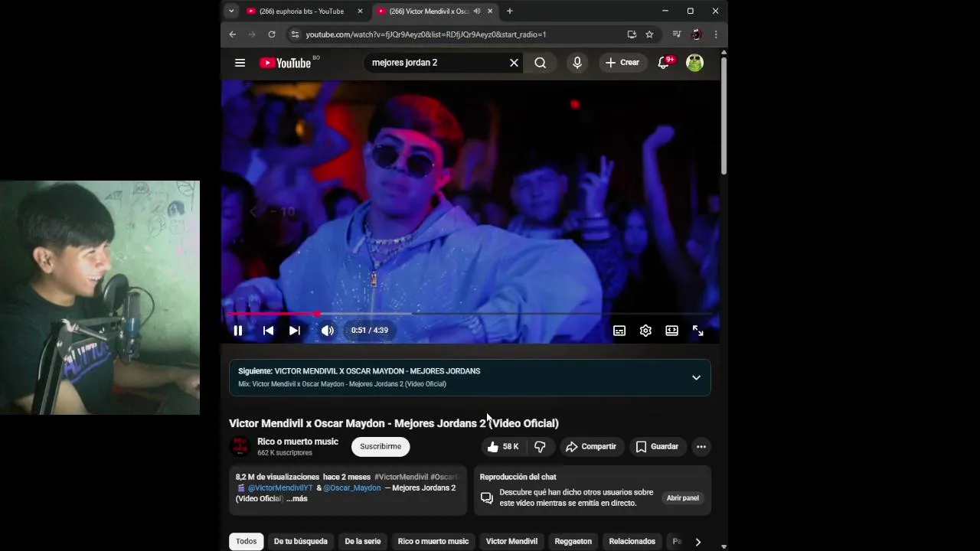Open the notifications bell
Viewport: 980px width, 551px height.
(x=664, y=63)
